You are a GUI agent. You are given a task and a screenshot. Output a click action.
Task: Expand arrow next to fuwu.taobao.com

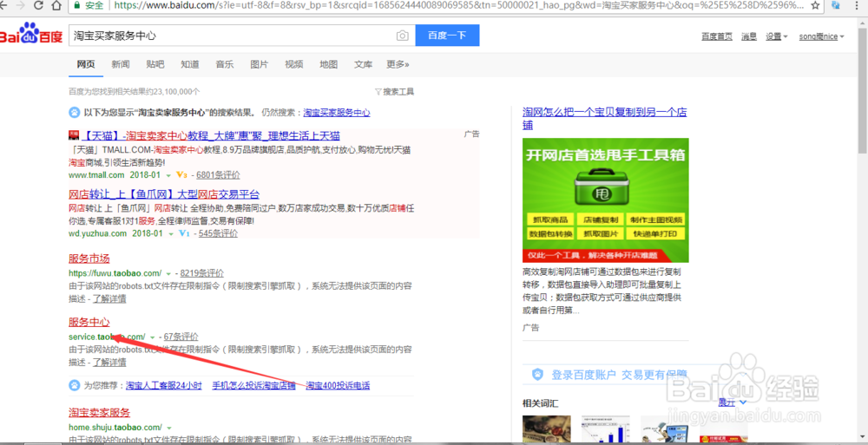pyautogui.click(x=168, y=273)
